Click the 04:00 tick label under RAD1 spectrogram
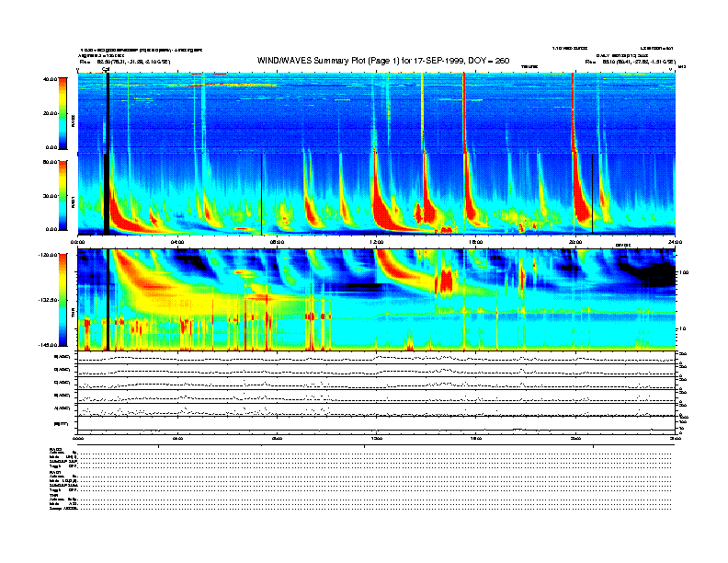 point(177,242)
